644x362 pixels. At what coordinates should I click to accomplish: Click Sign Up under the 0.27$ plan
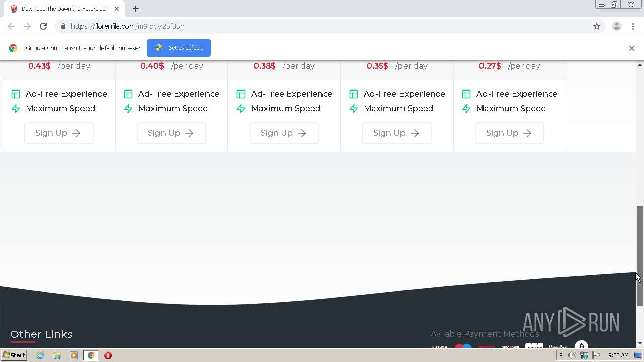tap(509, 133)
